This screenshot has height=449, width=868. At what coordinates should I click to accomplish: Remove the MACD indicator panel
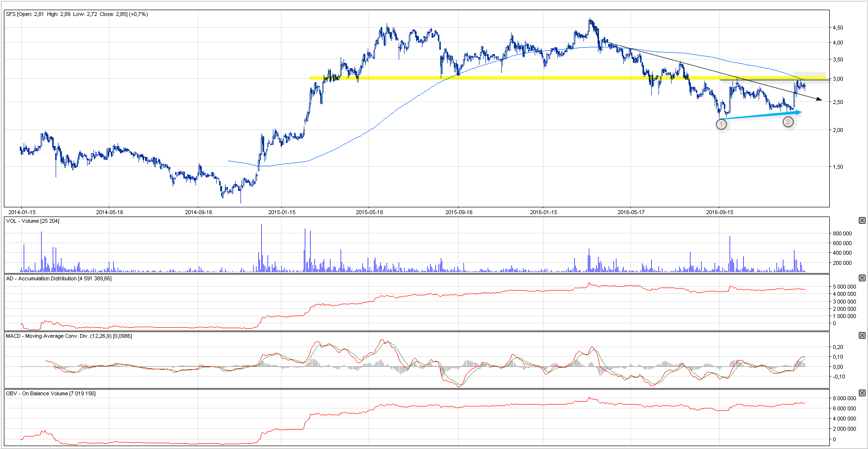(x=862, y=335)
